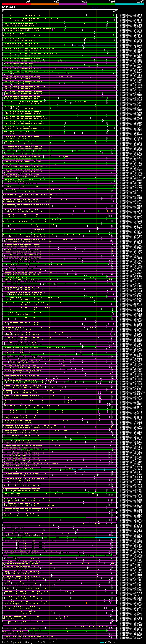Open hit UniRef100_Q43682
This screenshot has width=146, height=644.
(x=131, y=20)
